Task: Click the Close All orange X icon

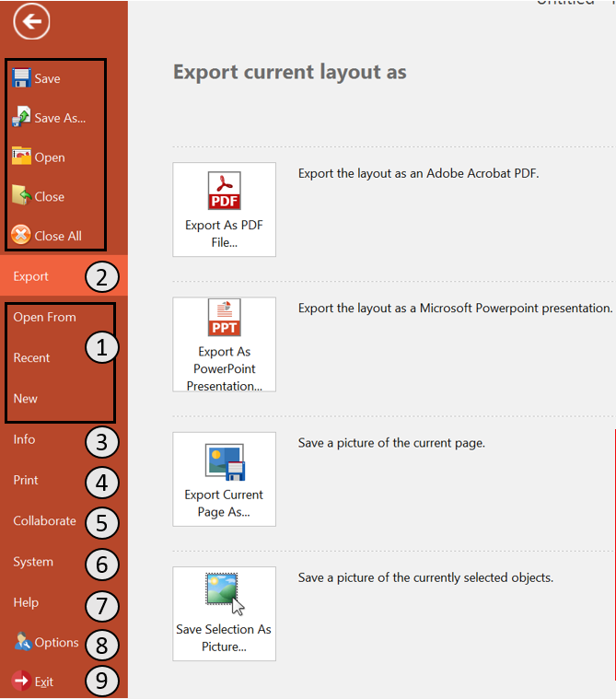Action: pyautogui.click(x=21, y=235)
